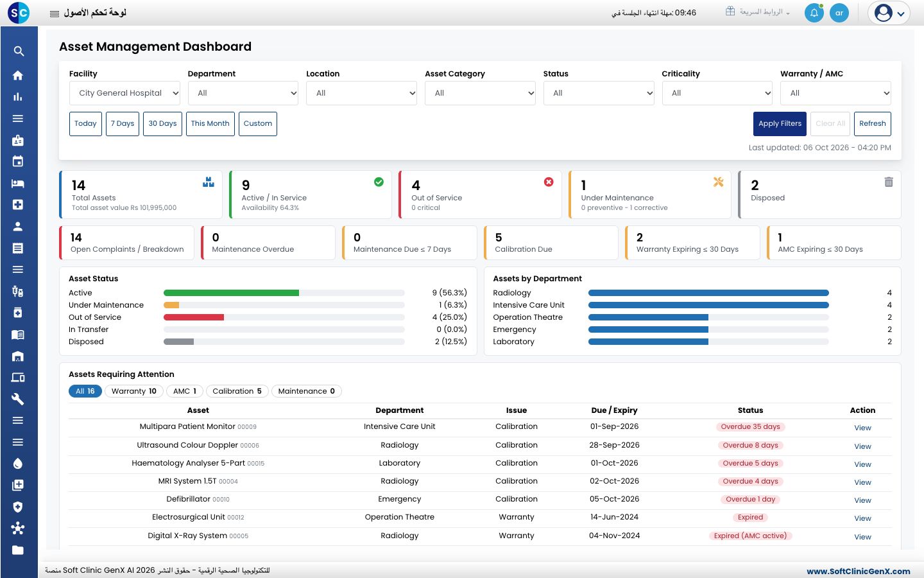Image resolution: width=924 pixels, height=578 pixels.
Task: Expand the Facility dropdown
Action: point(124,93)
